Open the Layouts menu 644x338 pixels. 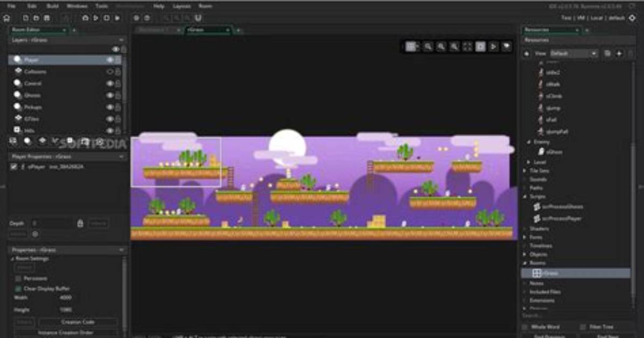click(181, 6)
